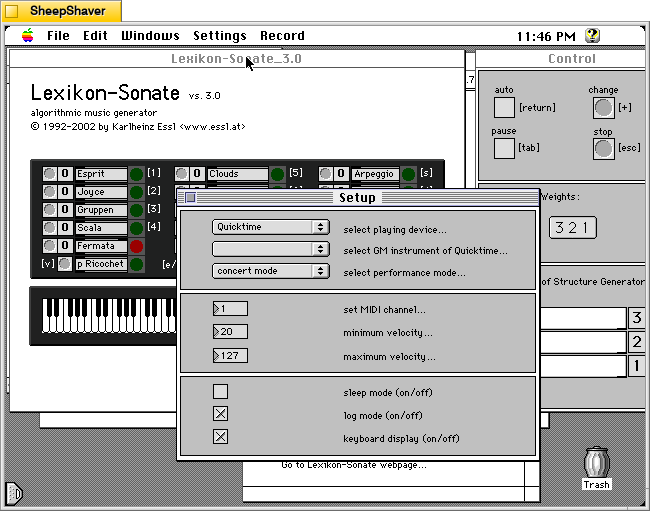Click the green LED next to Joyce
The height and width of the screenshot is (511, 650).
136,192
